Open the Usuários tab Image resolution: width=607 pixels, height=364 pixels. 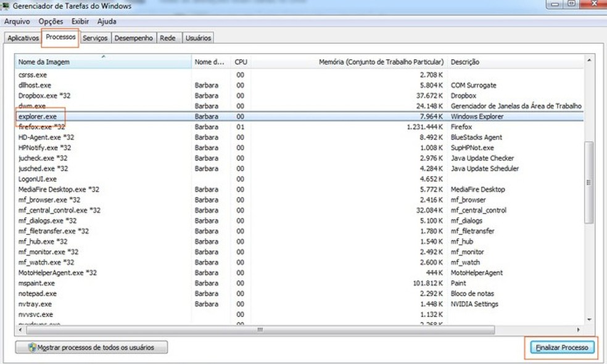click(x=197, y=38)
